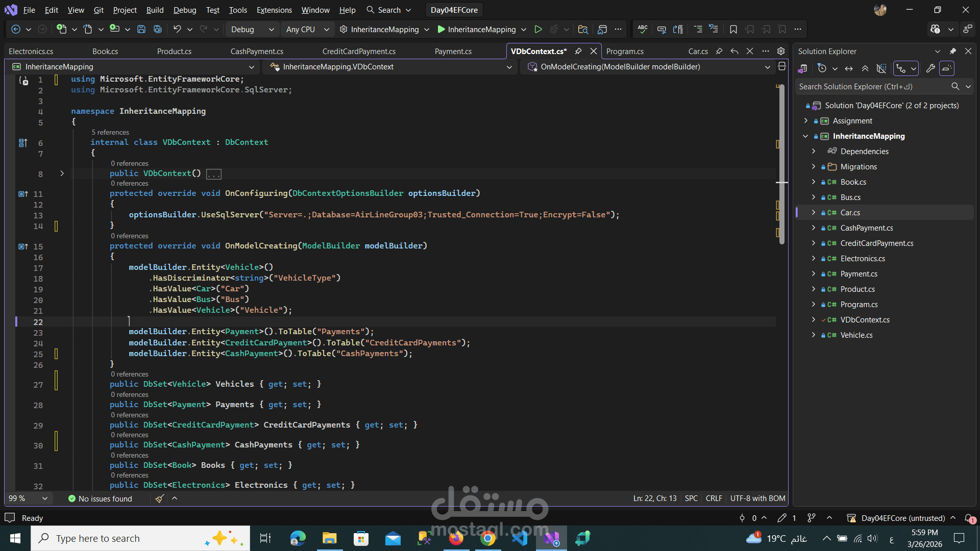Open Solution Explorer properties with the wrench icon

pyautogui.click(x=930, y=68)
